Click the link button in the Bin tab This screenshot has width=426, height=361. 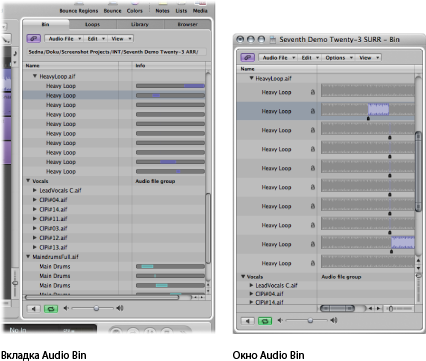(34, 39)
